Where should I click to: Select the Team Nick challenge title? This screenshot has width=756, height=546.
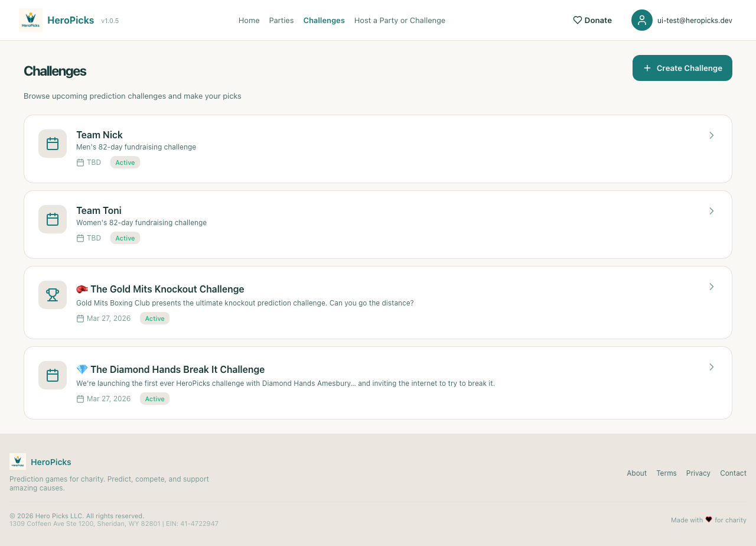coord(99,135)
